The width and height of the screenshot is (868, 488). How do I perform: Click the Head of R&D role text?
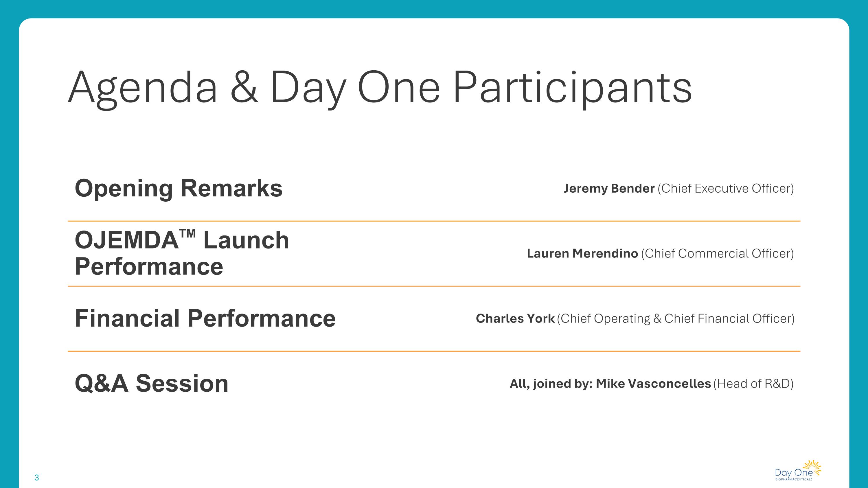[x=753, y=383]
